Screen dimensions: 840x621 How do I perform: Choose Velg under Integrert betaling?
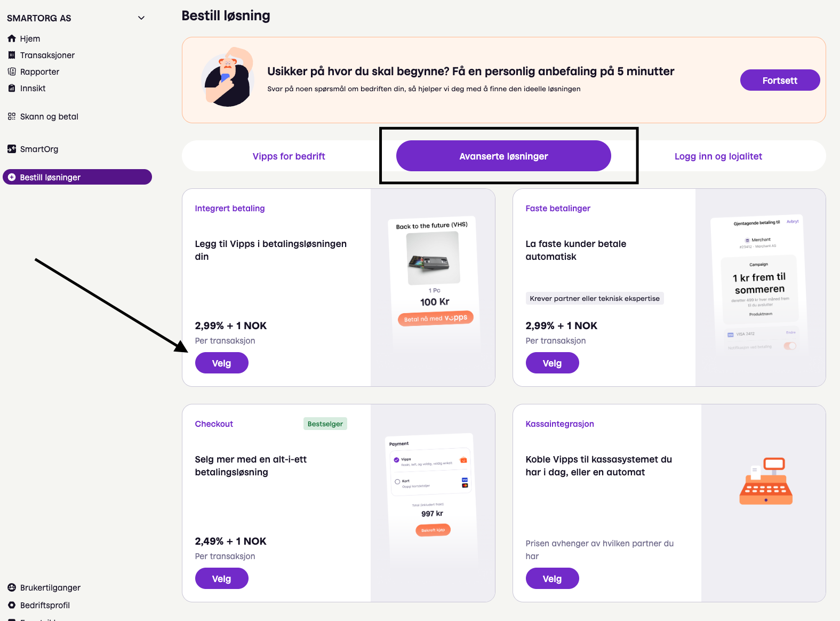221,363
